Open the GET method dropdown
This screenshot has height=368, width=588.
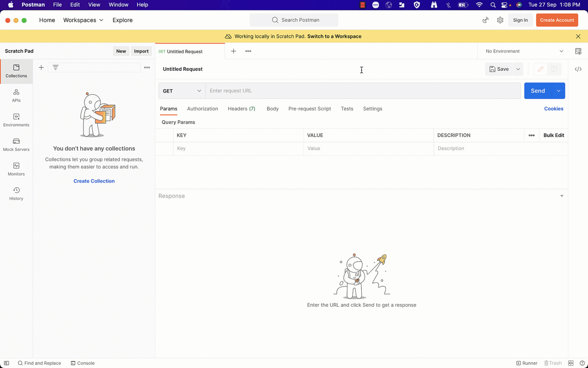click(181, 91)
